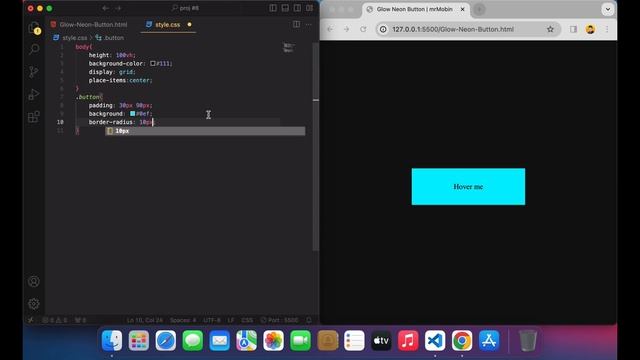The image size is (640, 360).
Task: Open the Chrome three-dot menu
Action: point(607,29)
